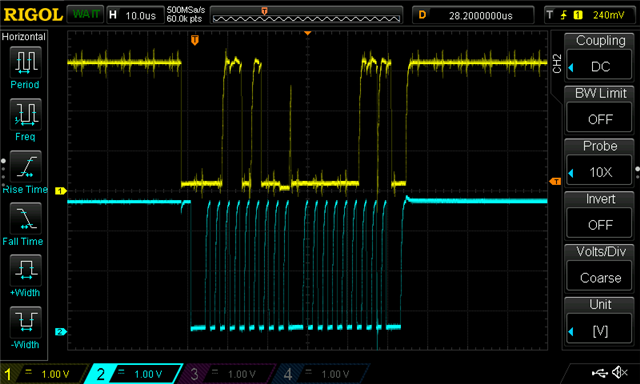Choose the Rise Time measurement icon
Screen dimensions: 640x384
[25, 166]
